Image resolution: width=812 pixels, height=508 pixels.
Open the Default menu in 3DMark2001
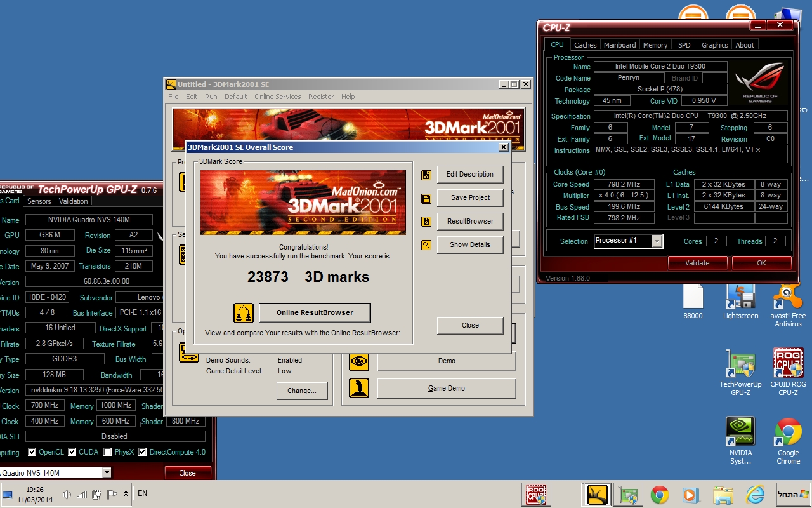[235, 97]
